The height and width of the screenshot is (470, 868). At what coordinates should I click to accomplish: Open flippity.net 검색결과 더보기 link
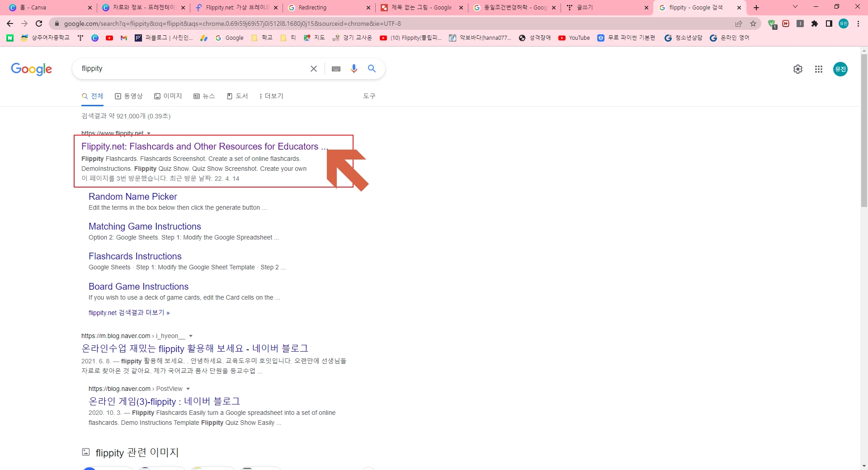(129, 313)
